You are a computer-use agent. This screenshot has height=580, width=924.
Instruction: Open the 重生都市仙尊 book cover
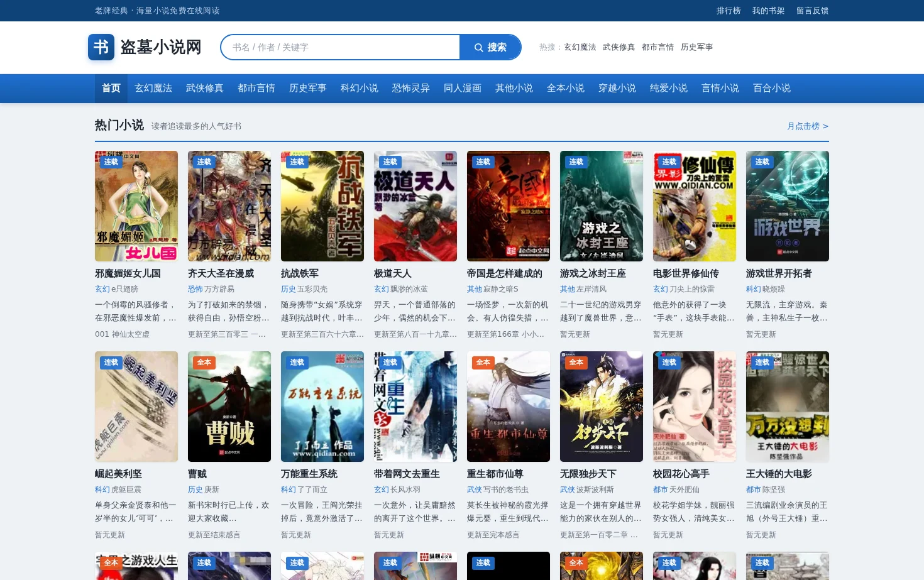[x=509, y=407]
